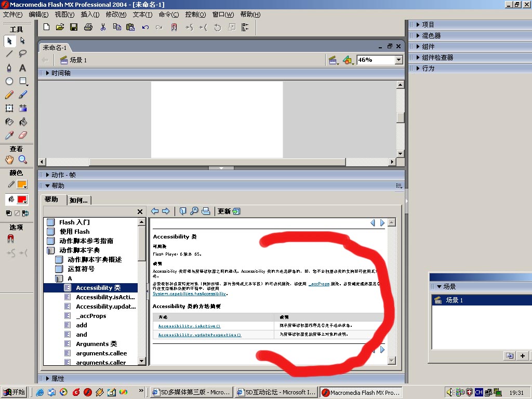532x399 pixels.
Task: Select the Lasso tool
Action: click(23, 54)
